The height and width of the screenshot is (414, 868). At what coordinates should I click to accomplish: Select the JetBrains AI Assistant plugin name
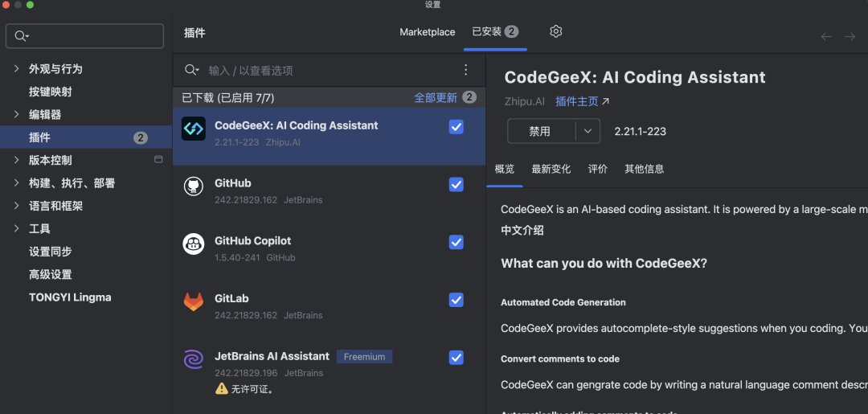coord(272,356)
